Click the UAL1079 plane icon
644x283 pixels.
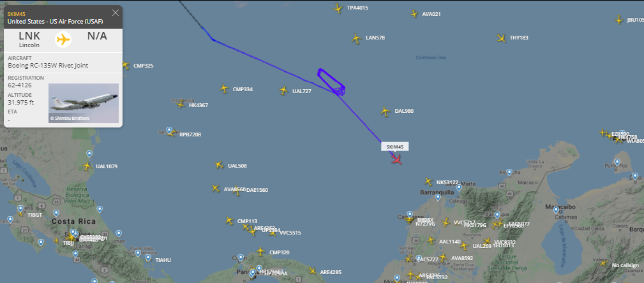click(87, 166)
